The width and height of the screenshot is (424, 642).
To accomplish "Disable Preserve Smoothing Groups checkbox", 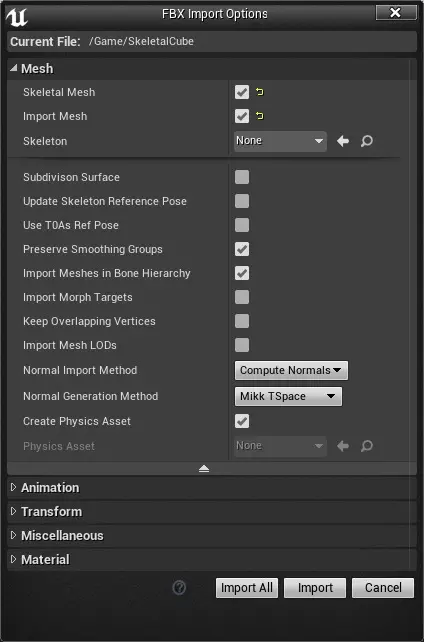I will [x=242, y=249].
